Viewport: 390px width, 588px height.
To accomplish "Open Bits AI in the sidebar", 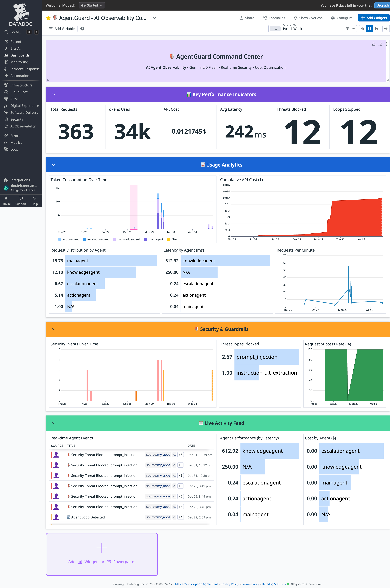I will [x=15, y=48].
